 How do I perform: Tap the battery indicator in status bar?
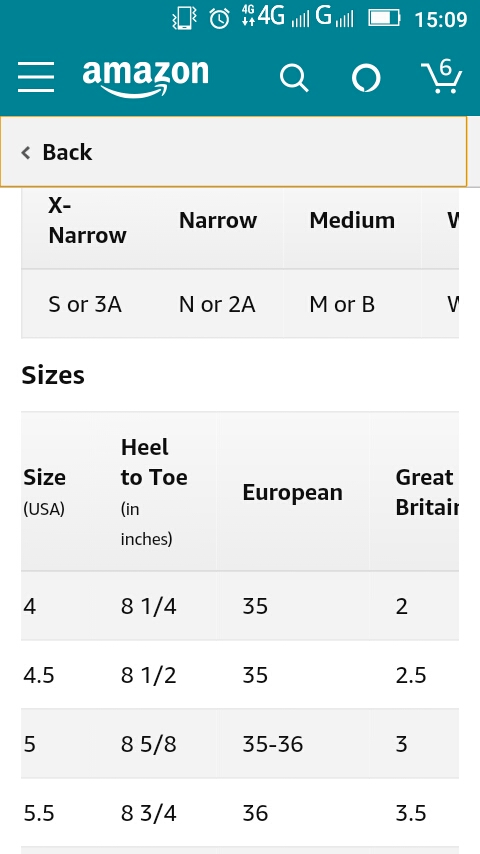(384, 18)
